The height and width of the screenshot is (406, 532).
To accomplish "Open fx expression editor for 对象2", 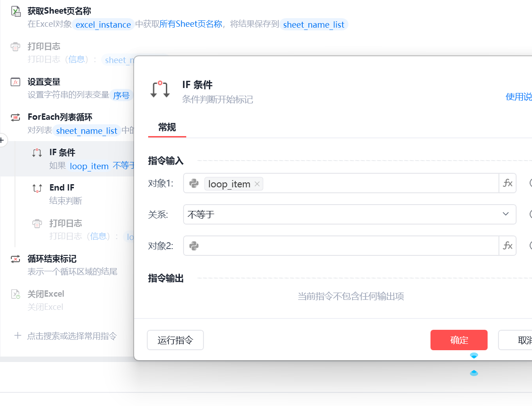I will point(508,246).
